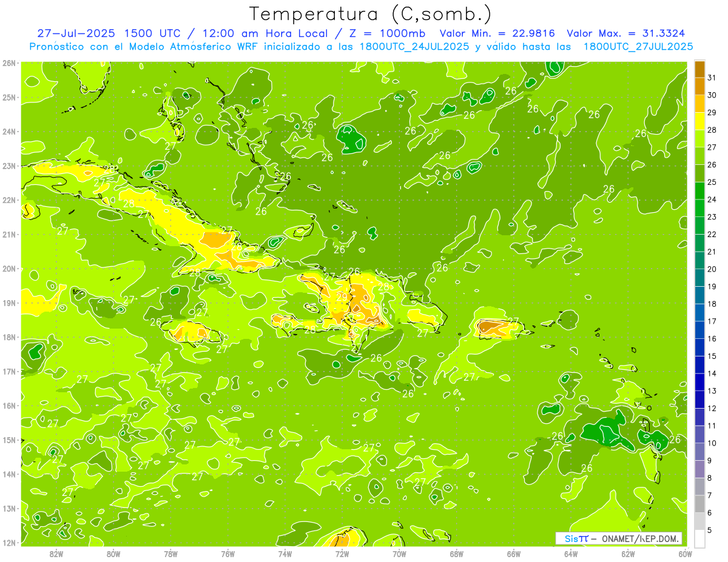728x562 pixels.
Task: Pick the purple band between 8 and 9
Action: (699, 469)
